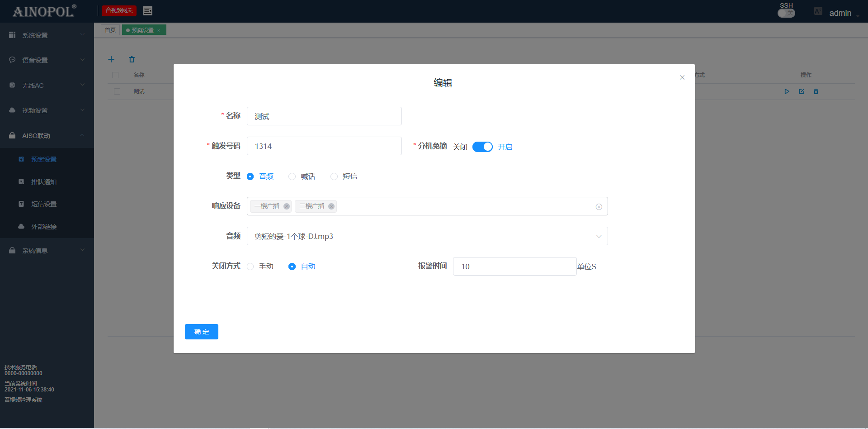
Task: Click the delete icon in the 测试 row
Action: point(816,91)
